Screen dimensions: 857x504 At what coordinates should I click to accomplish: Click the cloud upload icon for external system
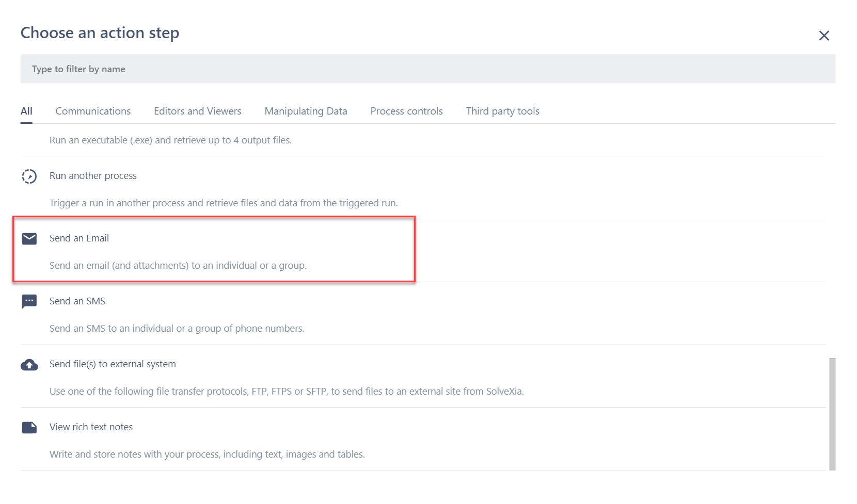[29, 365]
